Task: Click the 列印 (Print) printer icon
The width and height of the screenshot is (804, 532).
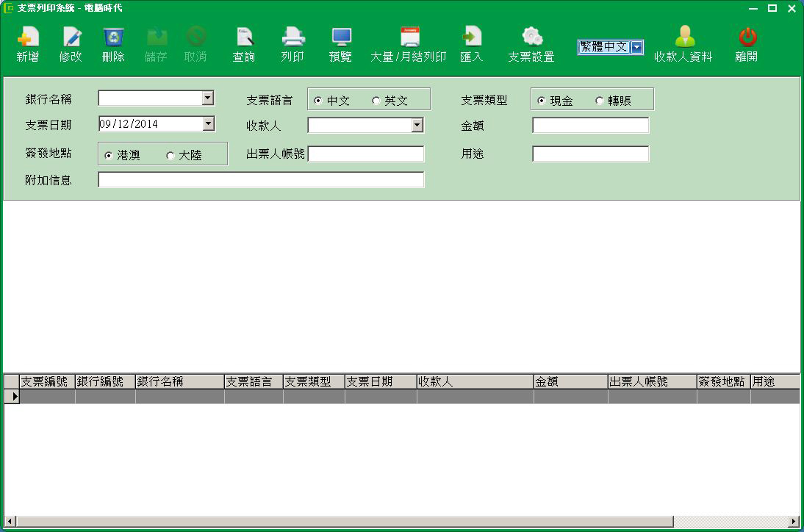Action: tap(292, 37)
